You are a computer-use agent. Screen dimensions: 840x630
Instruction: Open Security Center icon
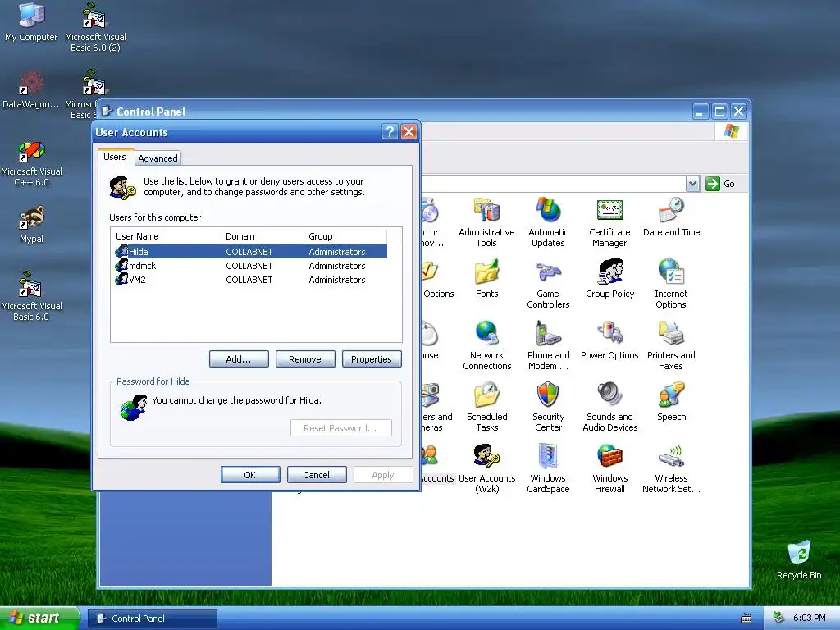(548, 408)
